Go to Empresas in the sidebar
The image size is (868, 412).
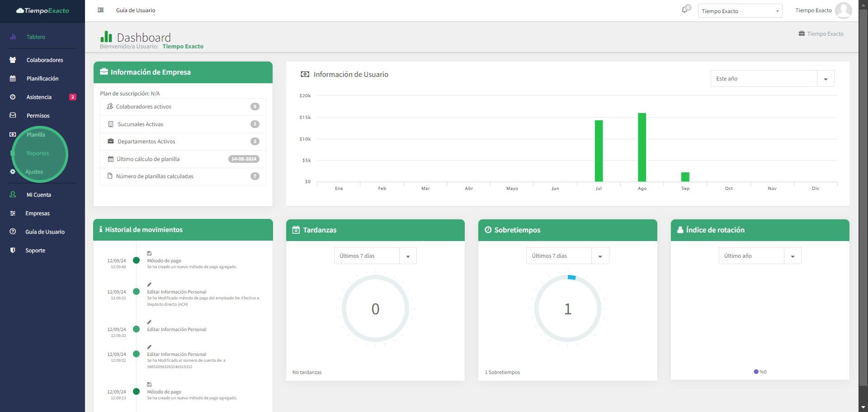pos(38,213)
